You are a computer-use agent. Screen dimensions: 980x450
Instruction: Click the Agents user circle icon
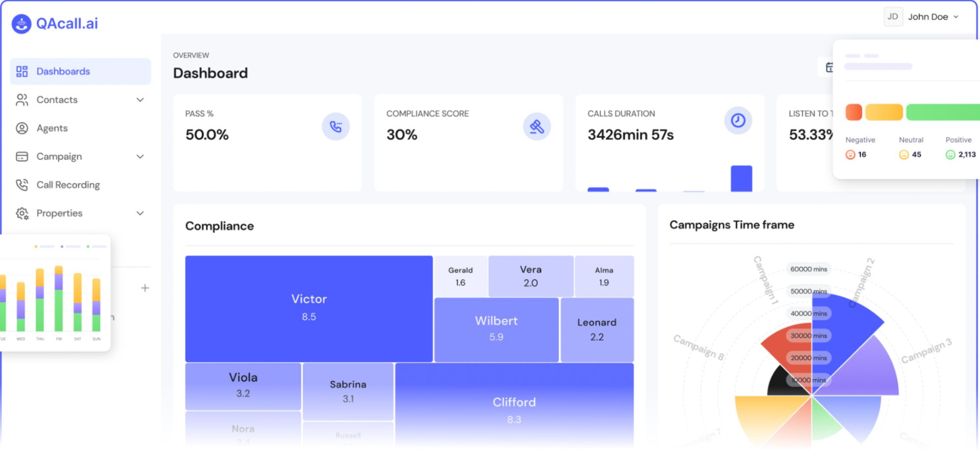click(22, 128)
